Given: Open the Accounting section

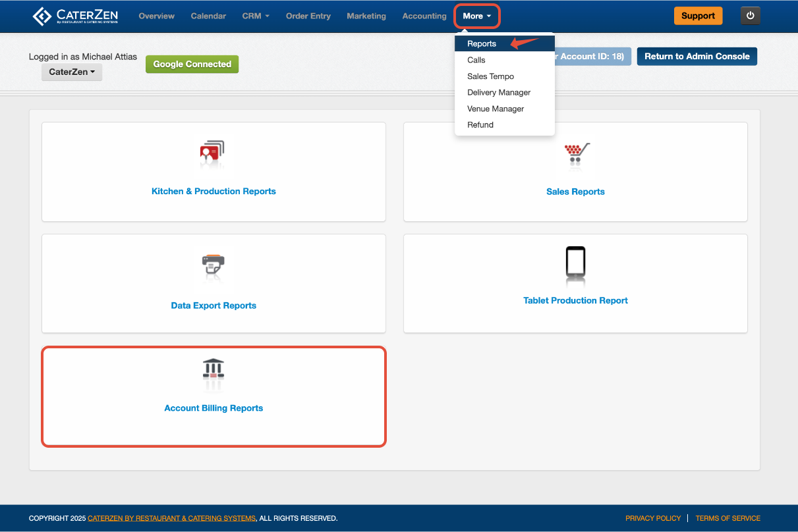Looking at the screenshot, I should [424, 16].
